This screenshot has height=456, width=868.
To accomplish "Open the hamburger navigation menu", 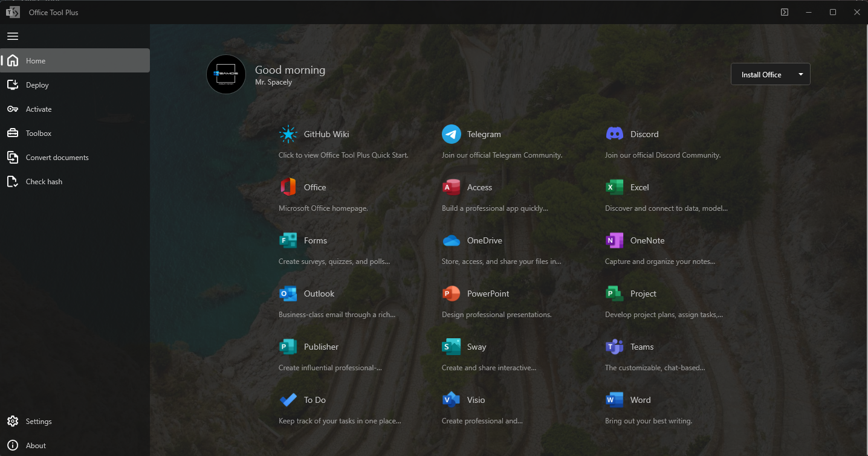I will [13, 36].
